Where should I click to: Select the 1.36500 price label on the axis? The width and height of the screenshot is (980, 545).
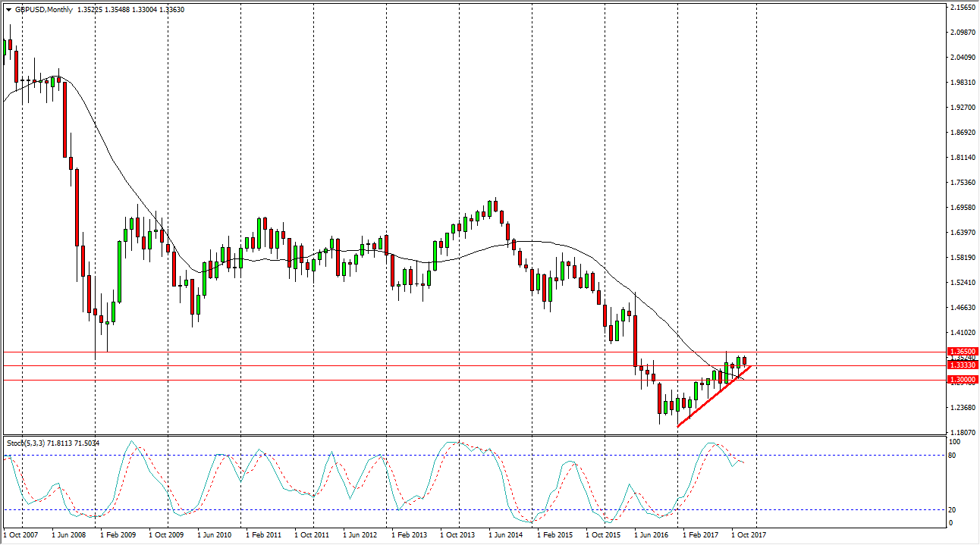961,352
